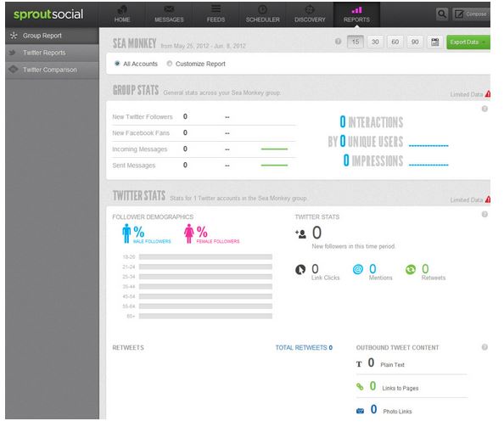Screen dimensions: 504x438
Task: Set date range to 60 days
Action: tap(395, 42)
